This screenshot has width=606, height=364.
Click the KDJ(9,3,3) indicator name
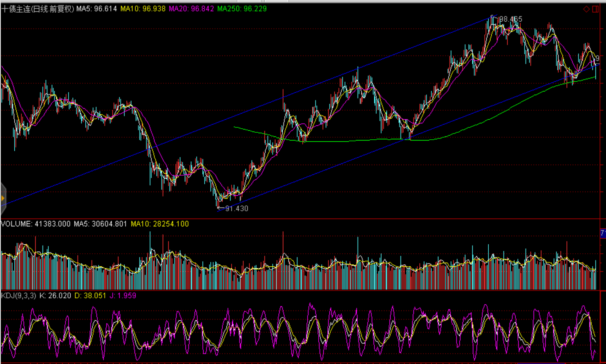point(18,295)
